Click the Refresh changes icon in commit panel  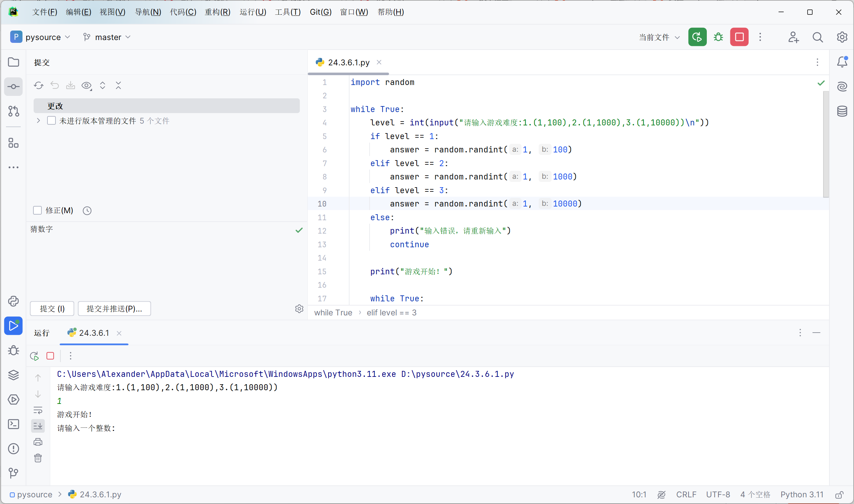coord(39,85)
